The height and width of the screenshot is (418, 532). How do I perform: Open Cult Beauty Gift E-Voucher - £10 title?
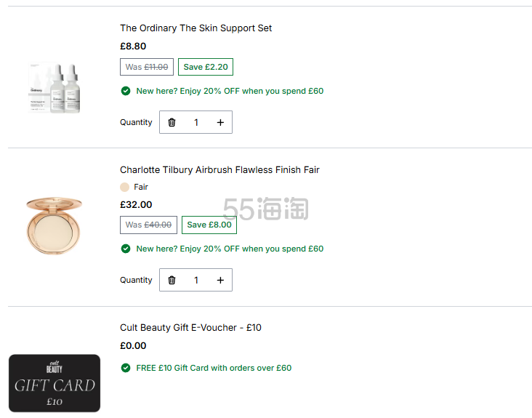(x=190, y=327)
